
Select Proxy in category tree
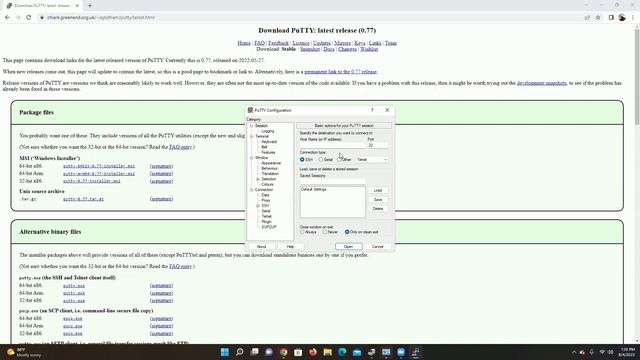coord(266,200)
